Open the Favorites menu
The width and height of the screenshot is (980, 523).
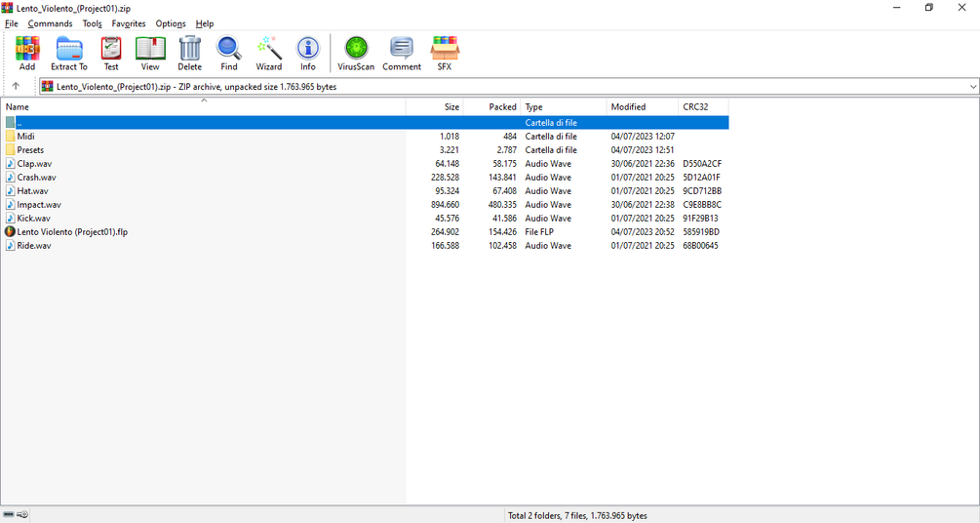pyautogui.click(x=129, y=23)
